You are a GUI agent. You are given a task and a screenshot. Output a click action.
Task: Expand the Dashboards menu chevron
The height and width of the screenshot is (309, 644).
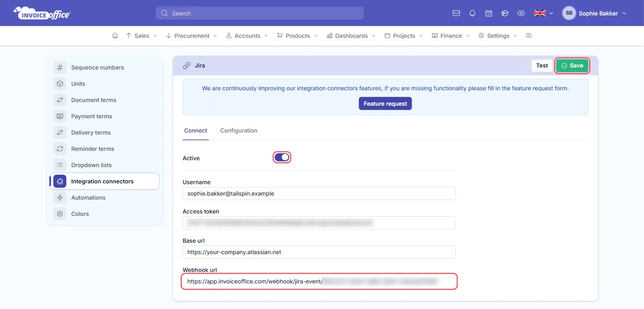click(x=373, y=36)
